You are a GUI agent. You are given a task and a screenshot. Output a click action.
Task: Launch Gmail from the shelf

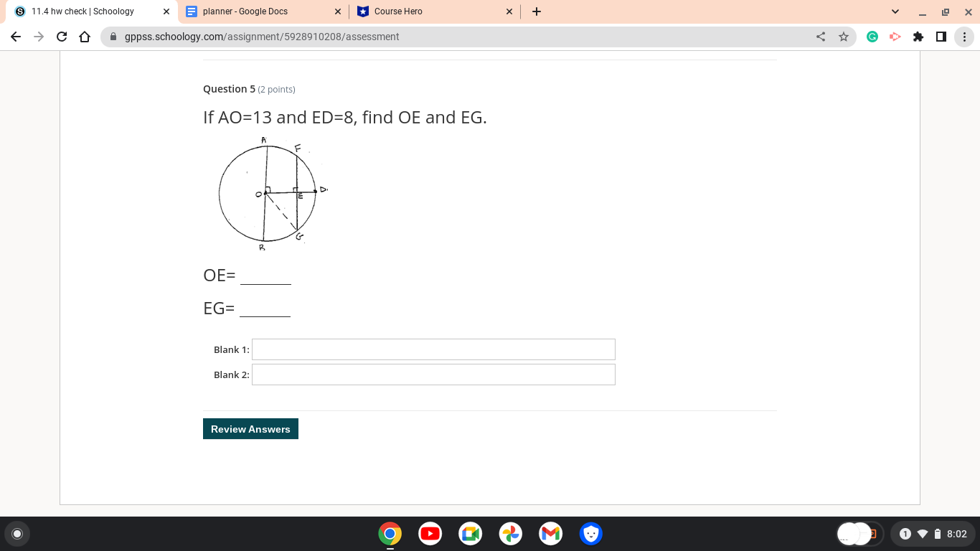[x=551, y=534]
